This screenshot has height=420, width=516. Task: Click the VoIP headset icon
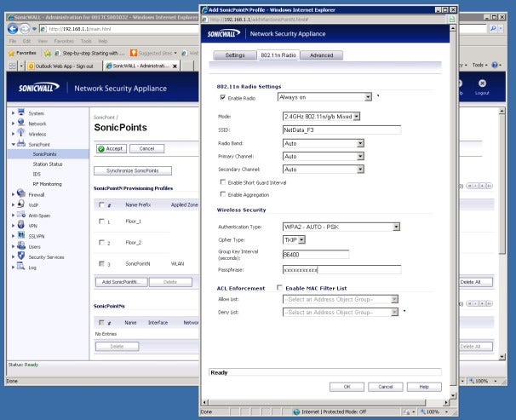(x=21, y=204)
